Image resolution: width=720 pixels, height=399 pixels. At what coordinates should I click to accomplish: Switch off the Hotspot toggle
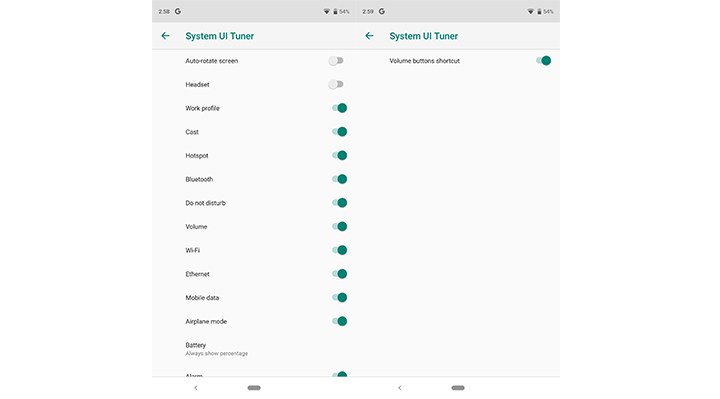click(339, 156)
